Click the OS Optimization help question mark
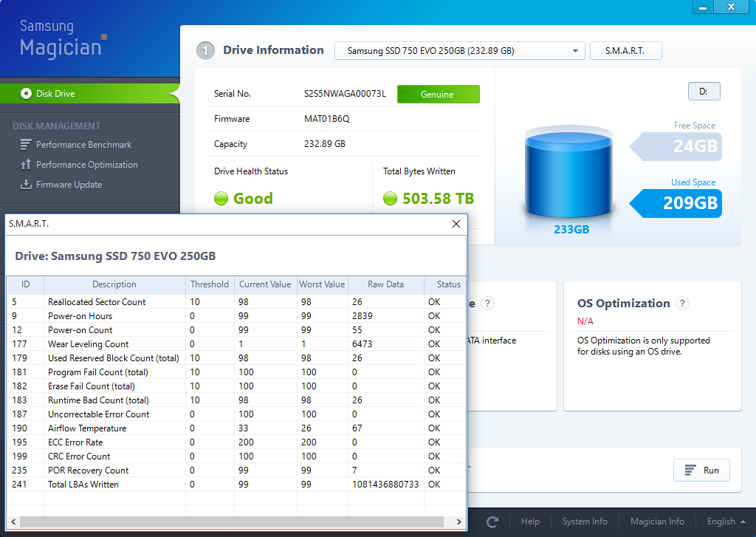The height and width of the screenshot is (537, 756). point(682,304)
